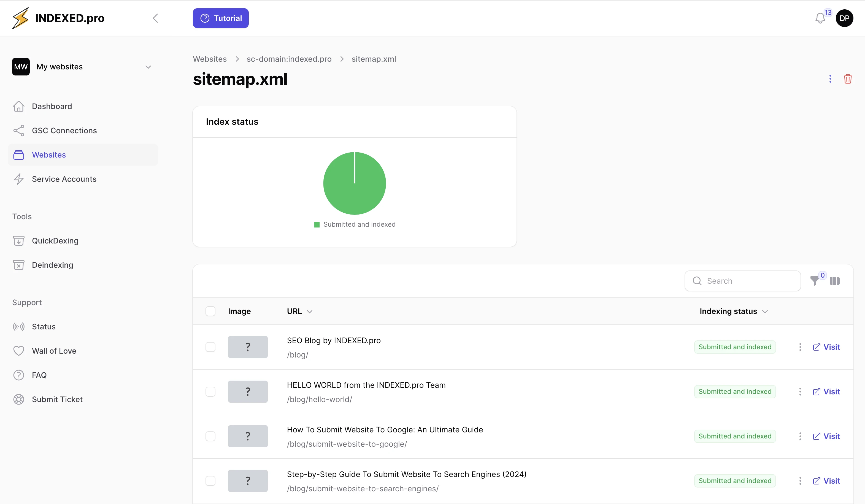Click the INDEXED.pro lightning bolt logo
Viewport: 865px width, 504px height.
[x=20, y=18]
